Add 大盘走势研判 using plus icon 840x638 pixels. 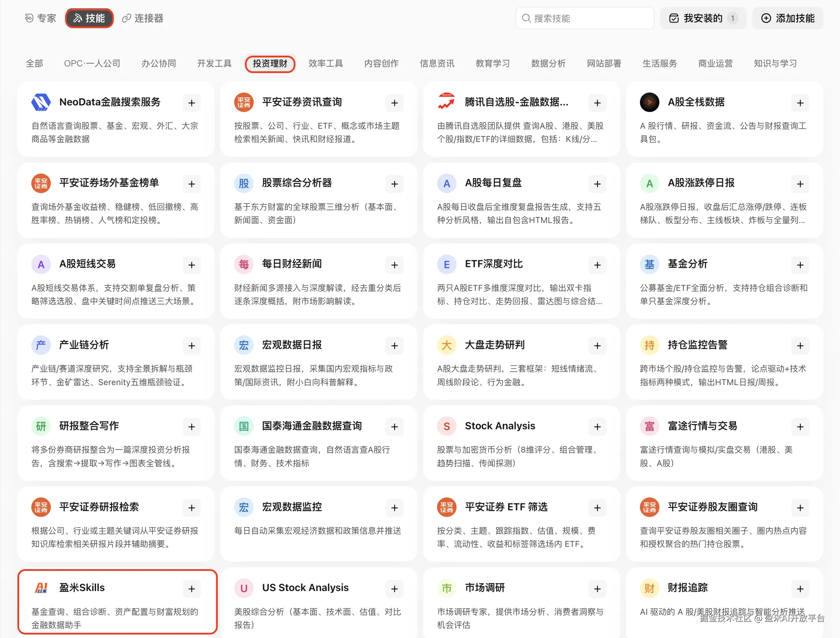click(x=597, y=345)
